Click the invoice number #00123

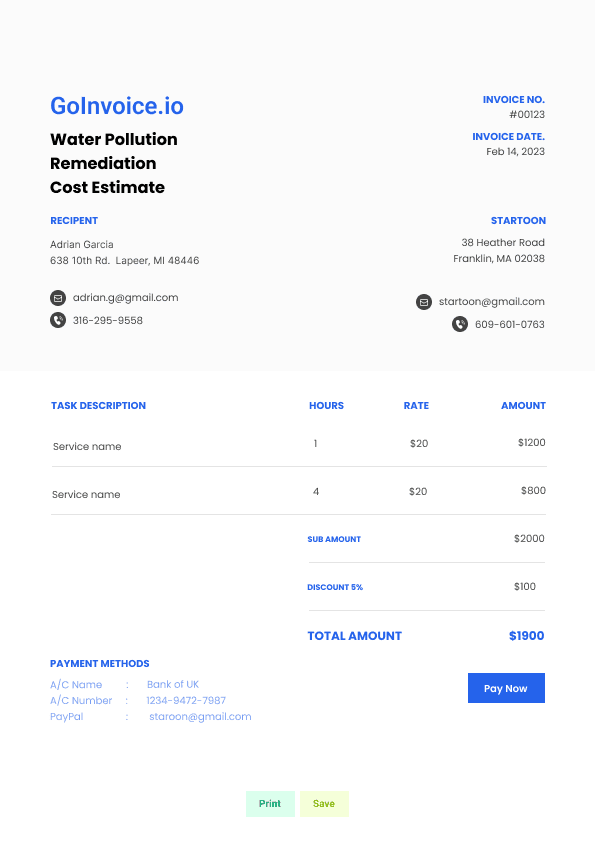pyautogui.click(x=527, y=114)
